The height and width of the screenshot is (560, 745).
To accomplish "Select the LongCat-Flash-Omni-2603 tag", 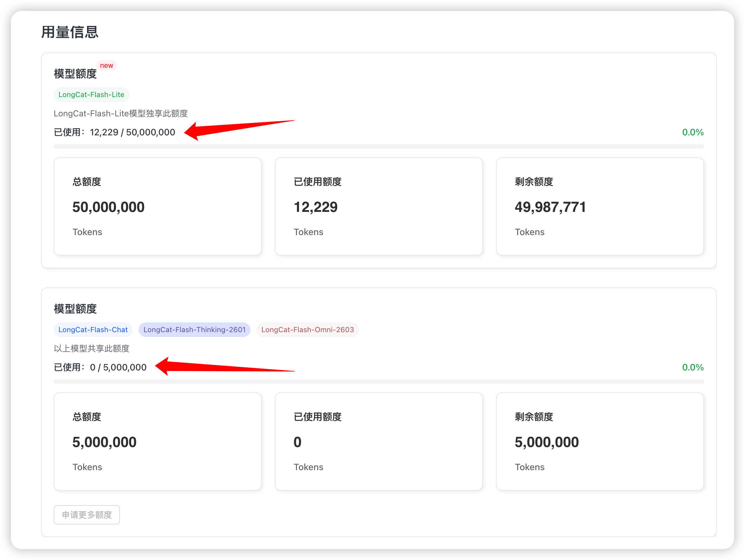I will 307,330.
